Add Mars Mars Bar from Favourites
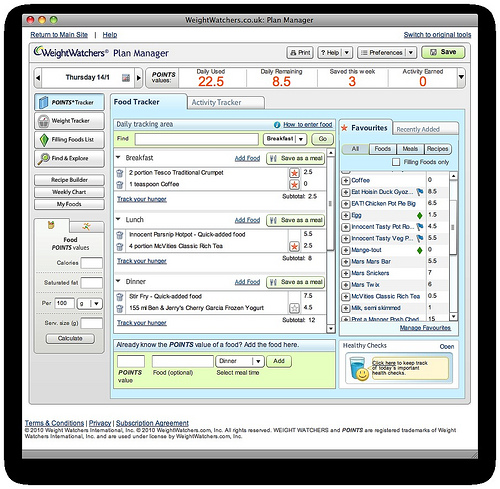 point(346,262)
